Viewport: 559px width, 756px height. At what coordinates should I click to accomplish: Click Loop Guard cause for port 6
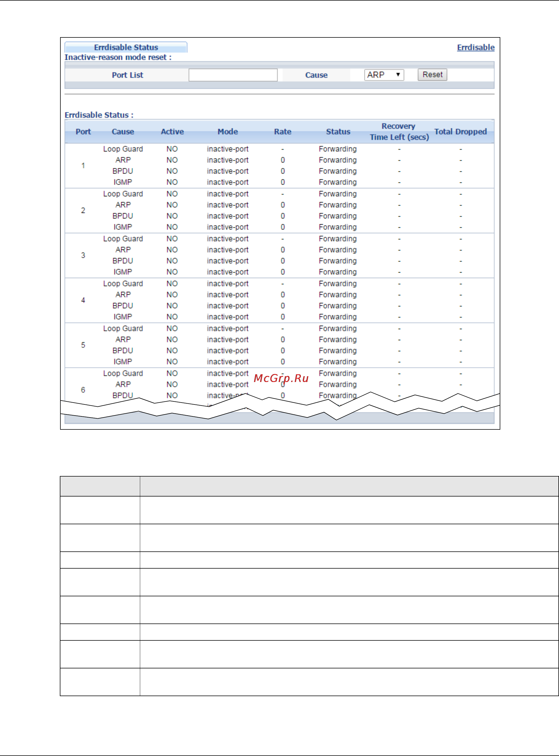123,373
